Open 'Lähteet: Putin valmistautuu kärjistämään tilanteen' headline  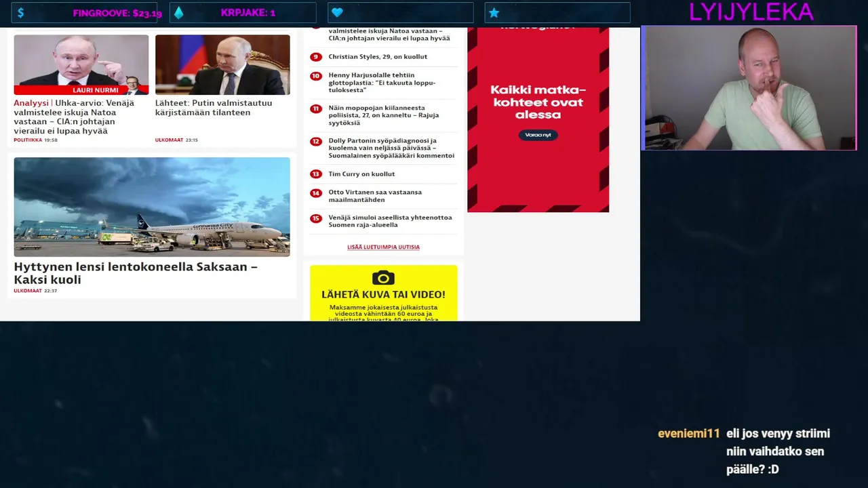tap(214, 108)
